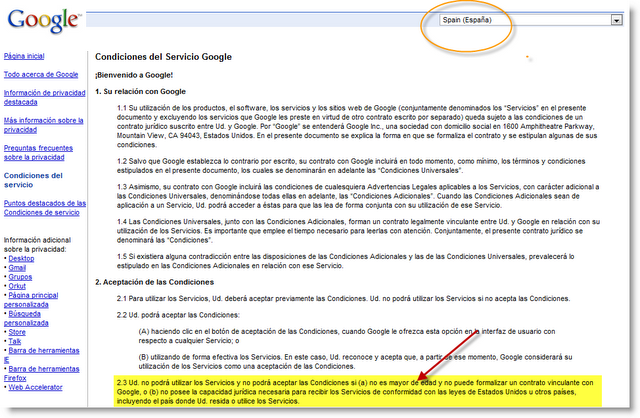
Task: Open Puntos destacados de las Condiciones de servicio
Action: pyautogui.click(x=45, y=208)
